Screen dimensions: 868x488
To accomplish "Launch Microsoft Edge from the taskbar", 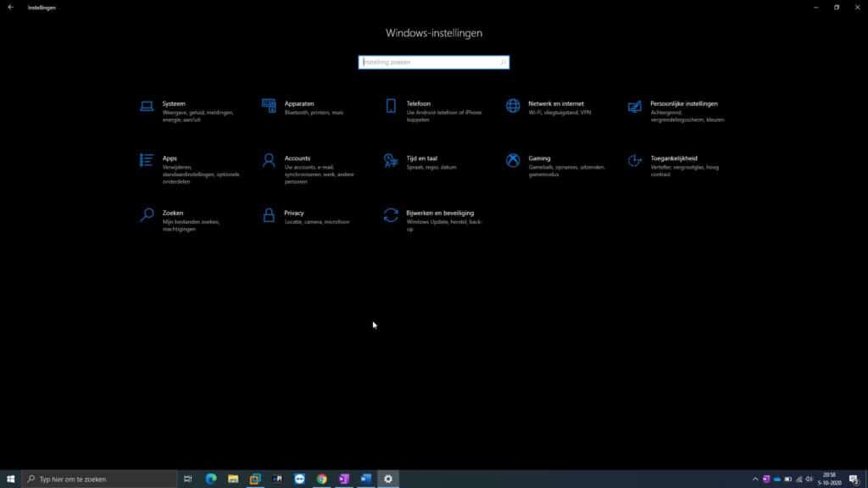I will pyautogui.click(x=211, y=480).
